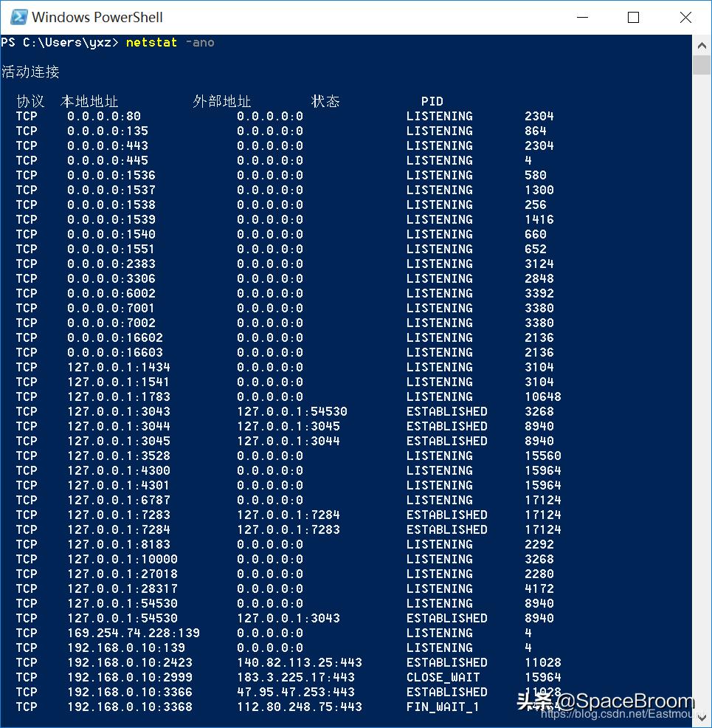Click the FIN_WAIT_1 state text
The width and height of the screenshot is (712, 728).
coord(443,707)
